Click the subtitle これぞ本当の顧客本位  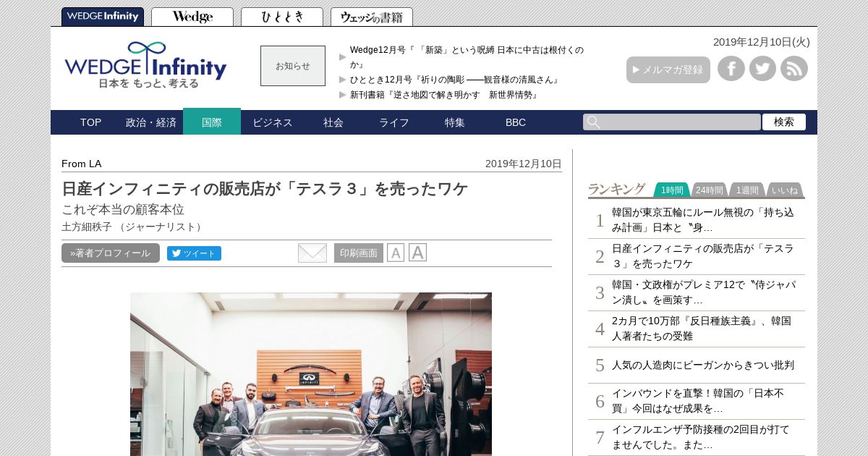tap(123, 210)
